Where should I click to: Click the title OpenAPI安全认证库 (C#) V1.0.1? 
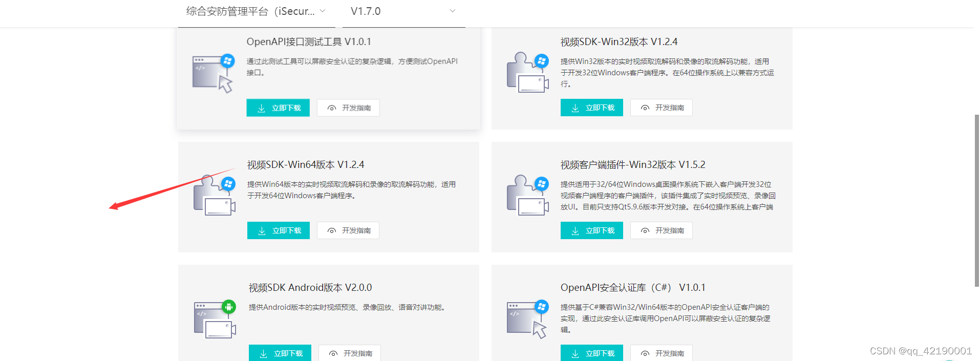pyautogui.click(x=633, y=287)
